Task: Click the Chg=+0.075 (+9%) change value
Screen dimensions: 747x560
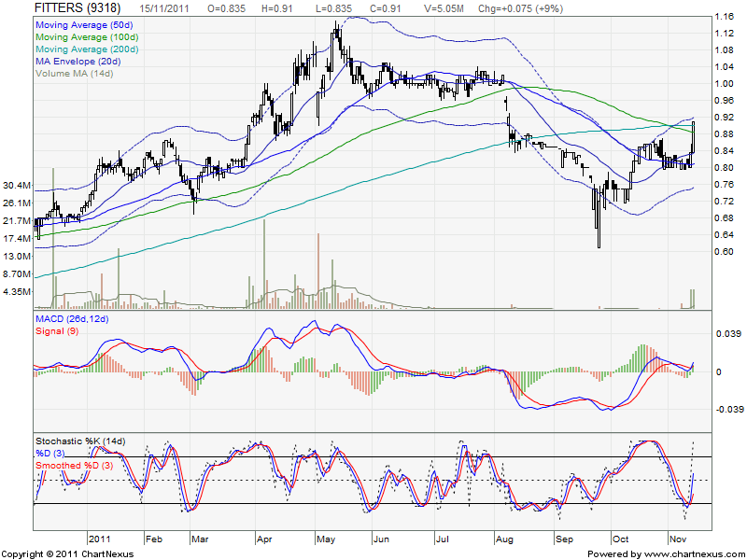Action: click(x=510, y=8)
